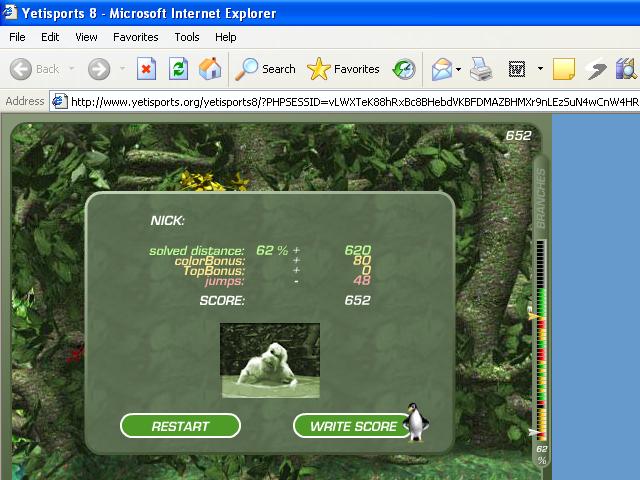The image size is (640, 480).
Task: Click the 'jumps:' label
Action: coord(224,281)
